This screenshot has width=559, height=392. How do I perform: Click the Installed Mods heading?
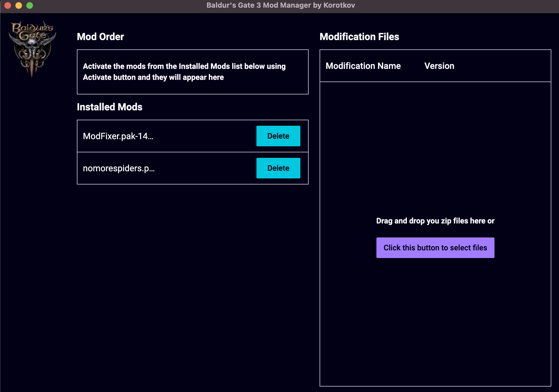tap(110, 107)
